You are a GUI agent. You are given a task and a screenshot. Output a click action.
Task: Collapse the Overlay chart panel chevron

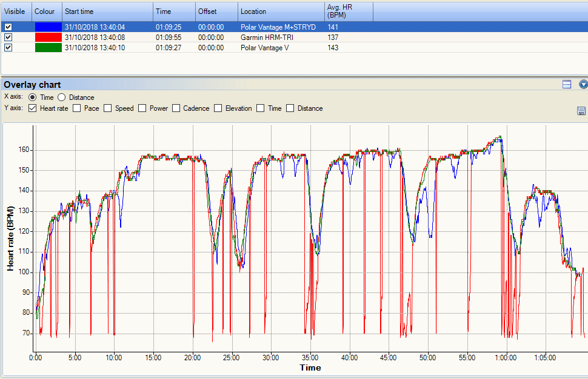[583, 85]
